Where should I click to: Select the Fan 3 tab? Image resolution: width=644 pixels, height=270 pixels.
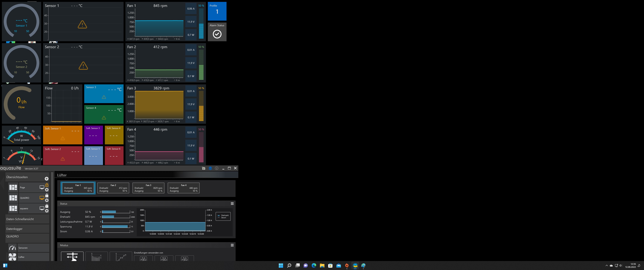pyautogui.click(x=148, y=188)
